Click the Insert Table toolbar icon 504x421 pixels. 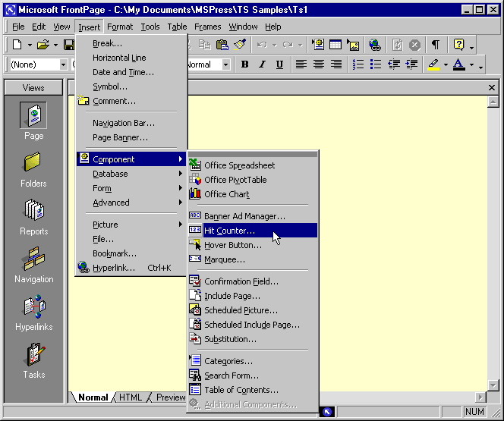tap(335, 46)
